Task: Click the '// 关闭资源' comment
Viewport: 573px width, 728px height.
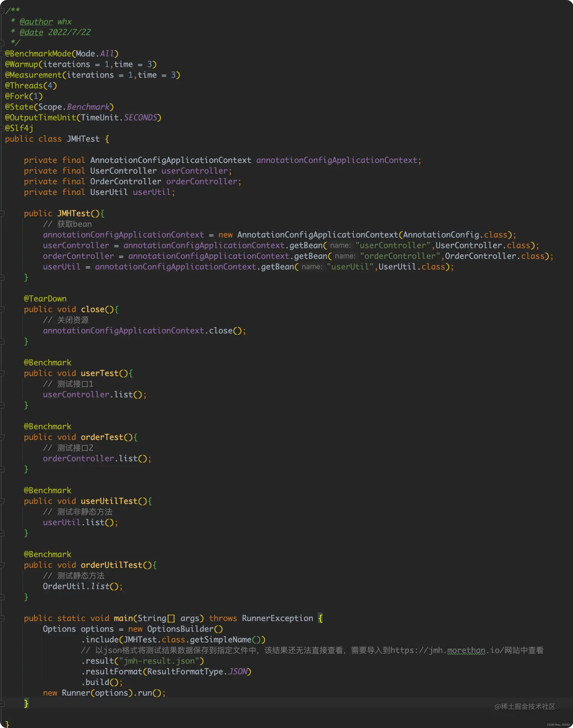Action: pyautogui.click(x=66, y=320)
